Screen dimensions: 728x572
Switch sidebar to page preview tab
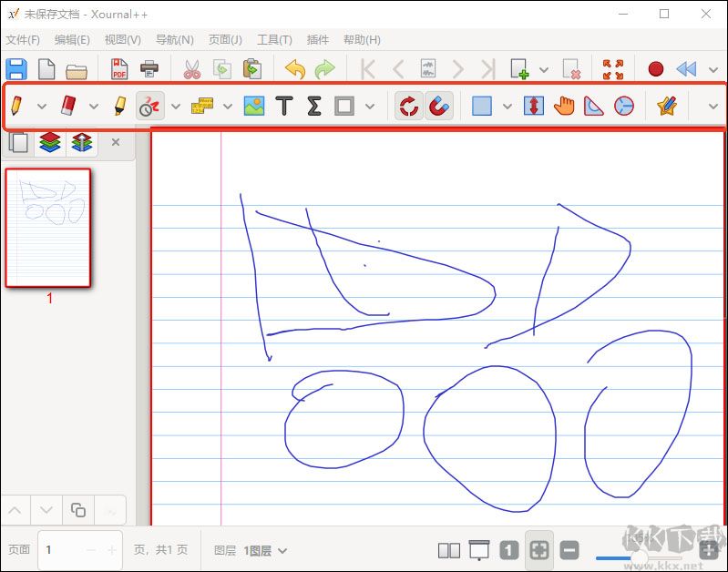point(18,142)
